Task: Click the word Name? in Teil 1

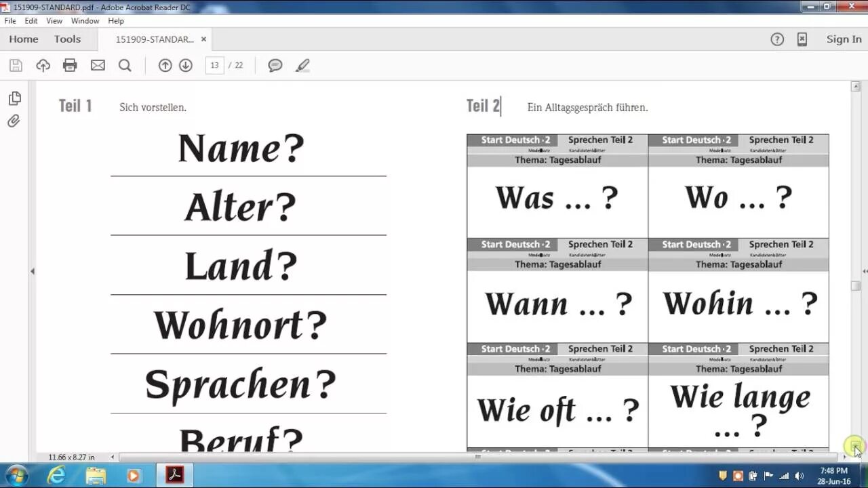Action: pyautogui.click(x=241, y=148)
